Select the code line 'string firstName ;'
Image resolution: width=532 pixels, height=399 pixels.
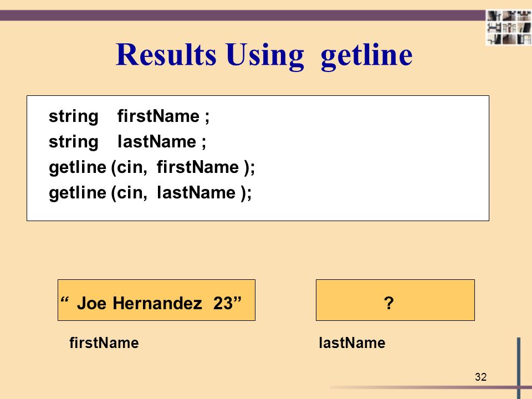[129, 117]
